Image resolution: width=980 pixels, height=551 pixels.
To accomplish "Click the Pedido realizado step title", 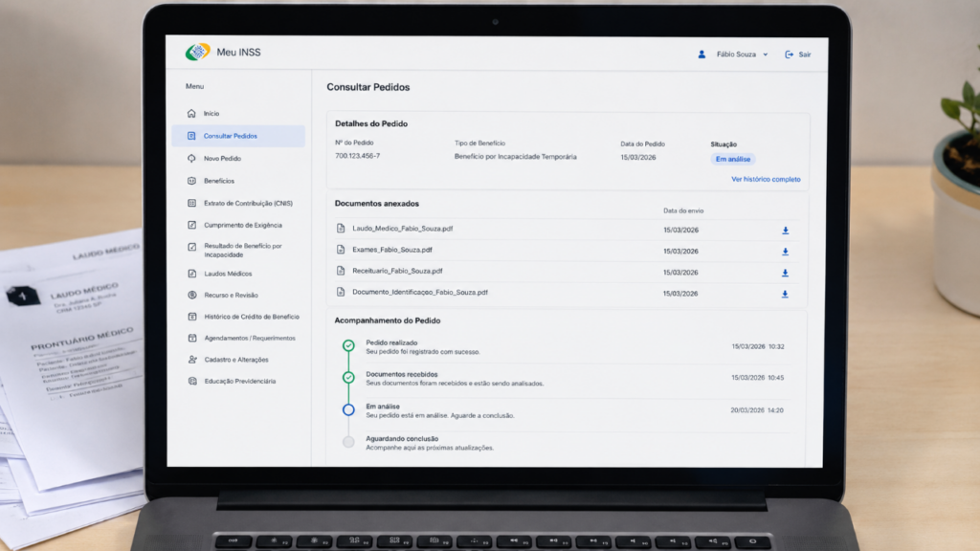I will (391, 343).
